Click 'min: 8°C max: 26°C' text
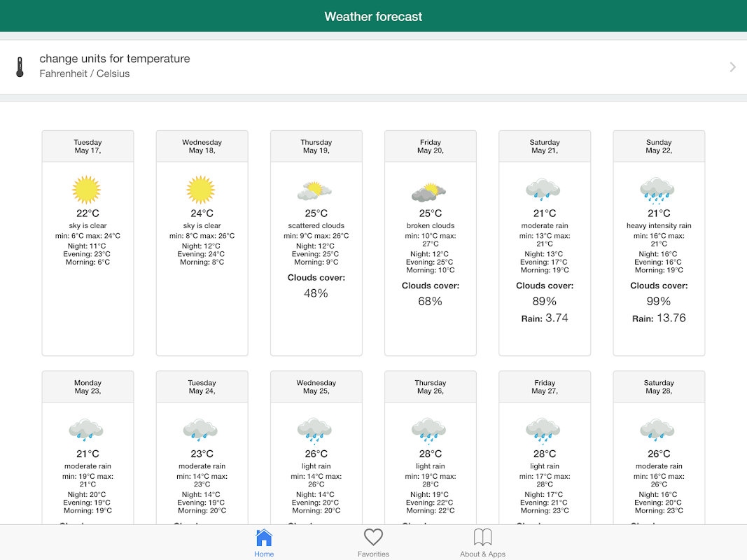The height and width of the screenshot is (560, 747). point(202,236)
